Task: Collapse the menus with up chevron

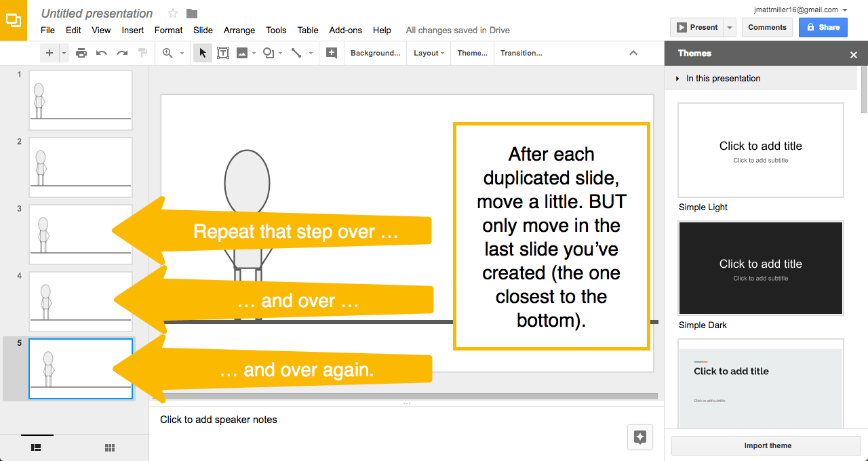Action: pos(633,53)
